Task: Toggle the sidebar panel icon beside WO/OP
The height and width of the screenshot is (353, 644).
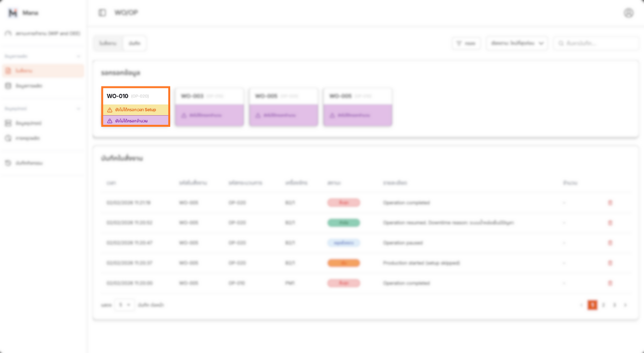Action: [x=103, y=13]
